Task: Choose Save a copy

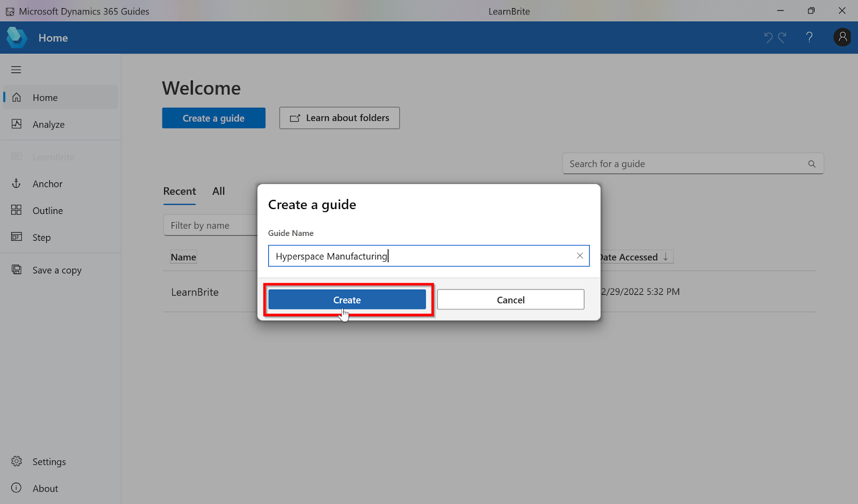Action: (x=61, y=270)
